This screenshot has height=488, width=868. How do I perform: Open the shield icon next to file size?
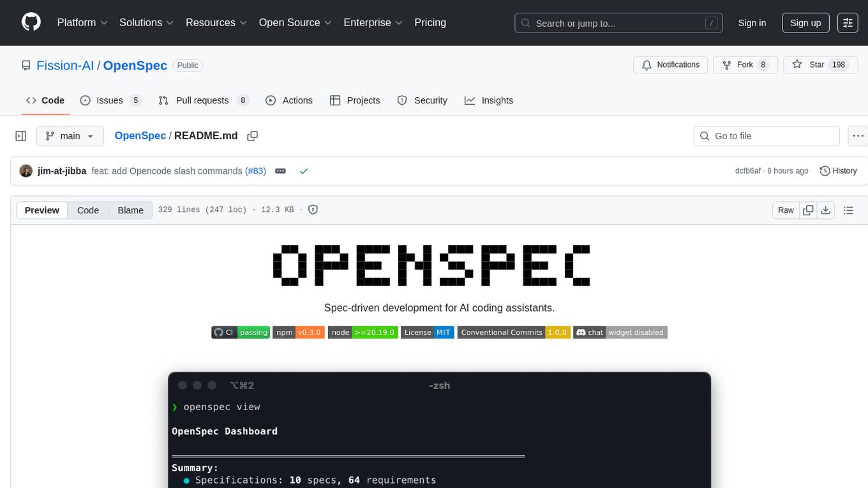coord(313,210)
